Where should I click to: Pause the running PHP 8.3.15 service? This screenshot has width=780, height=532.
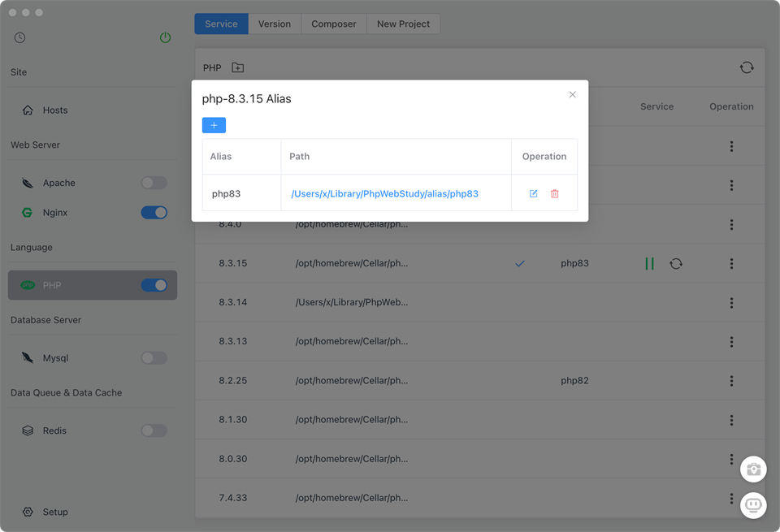[x=649, y=263]
